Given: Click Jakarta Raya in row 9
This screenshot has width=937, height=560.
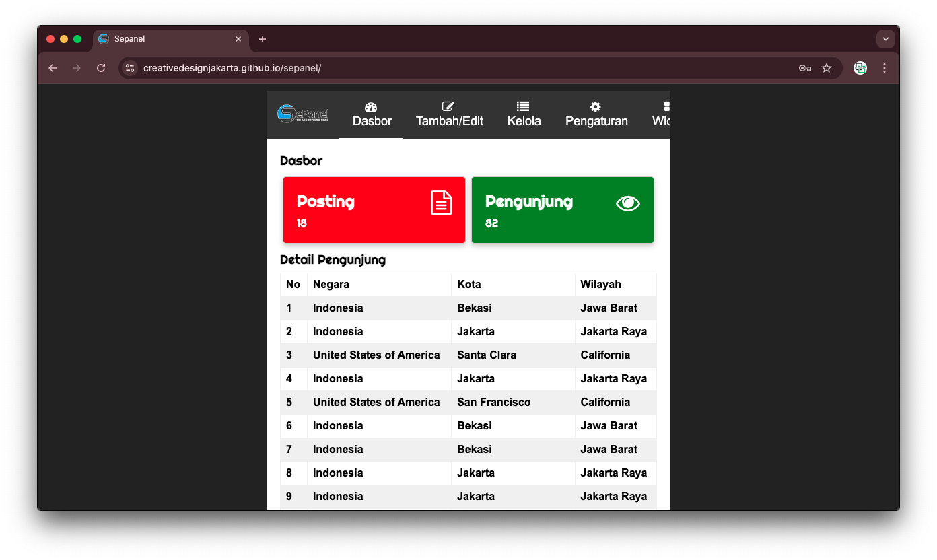Looking at the screenshot, I should click(x=614, y=496).
